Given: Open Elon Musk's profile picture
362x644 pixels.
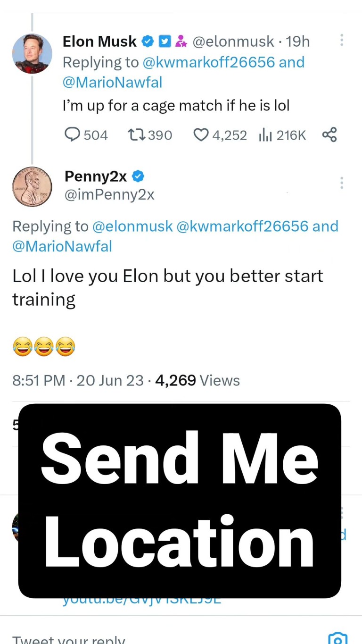Looking at the screenshot, I should tap(32, 54).
